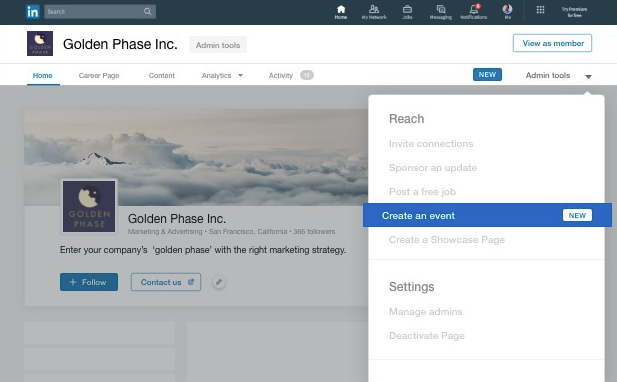Click Try Premium for free link
Image resolution: width=617 pixels, height=382 pixels.
574,12
